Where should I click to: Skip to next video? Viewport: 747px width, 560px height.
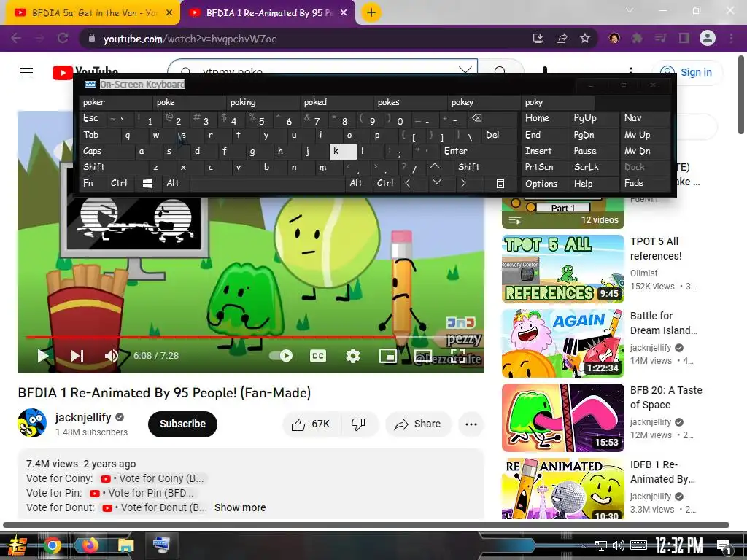tap(77, 355)
